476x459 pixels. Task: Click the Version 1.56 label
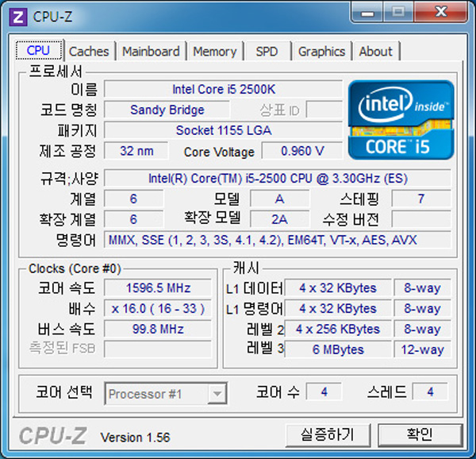tap(135, 438)
